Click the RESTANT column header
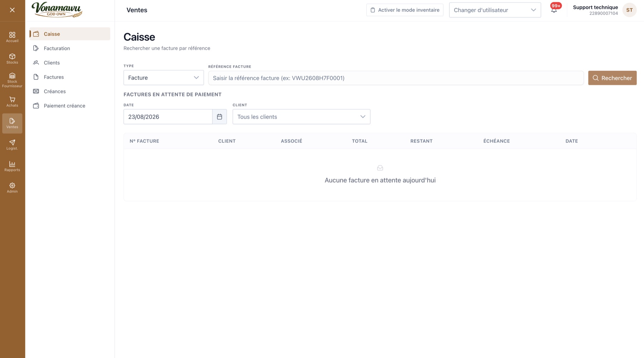This screenshot has height=358, width=644. pyautogui.click(x=421, y=141)
